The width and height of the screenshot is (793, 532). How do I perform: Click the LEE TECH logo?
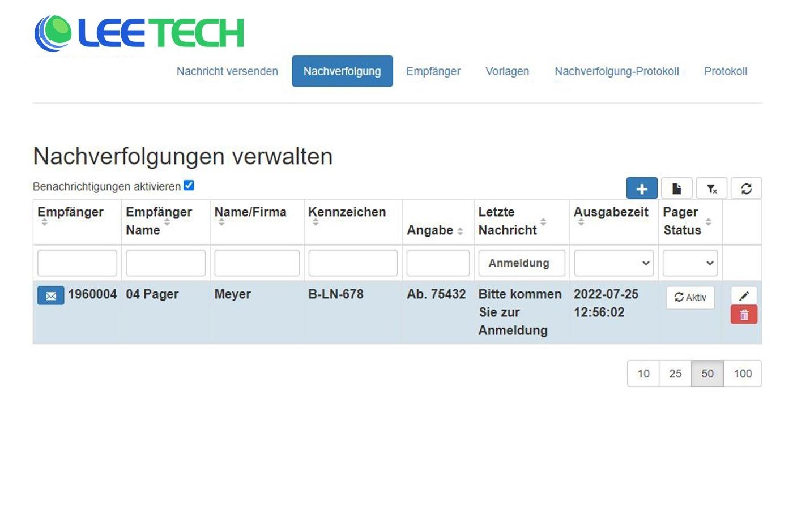pyautogui.click(x=139, y=31)
